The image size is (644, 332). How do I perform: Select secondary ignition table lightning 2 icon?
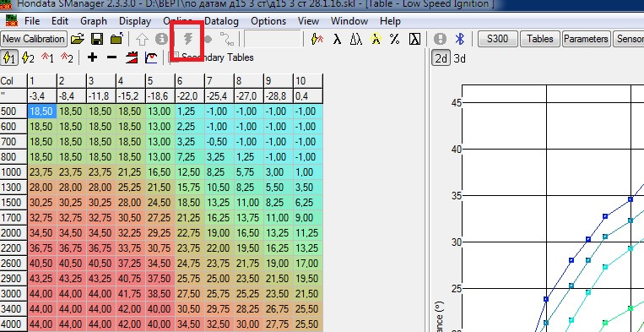tap(28, 58)
